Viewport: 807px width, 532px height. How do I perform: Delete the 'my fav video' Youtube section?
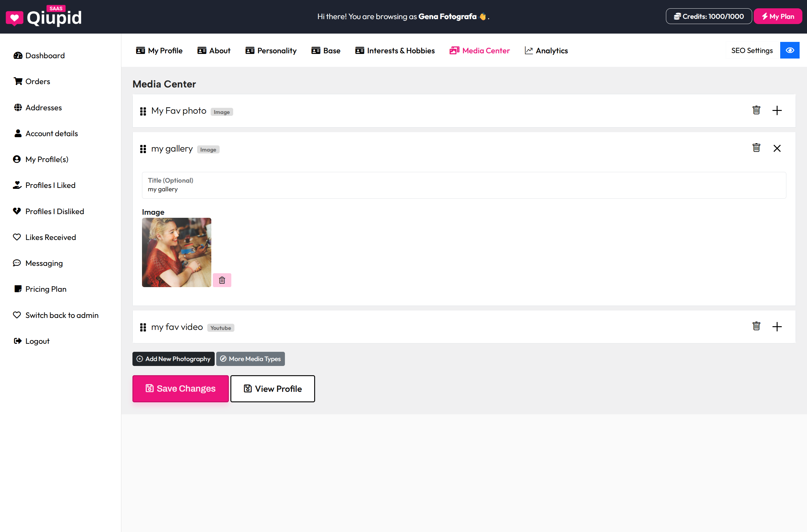pos(756,326)
